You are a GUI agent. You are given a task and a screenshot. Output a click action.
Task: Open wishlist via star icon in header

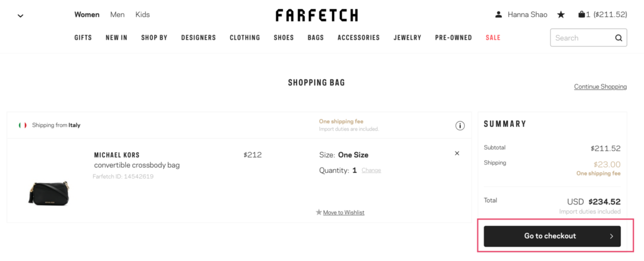(x=560, y=15)
